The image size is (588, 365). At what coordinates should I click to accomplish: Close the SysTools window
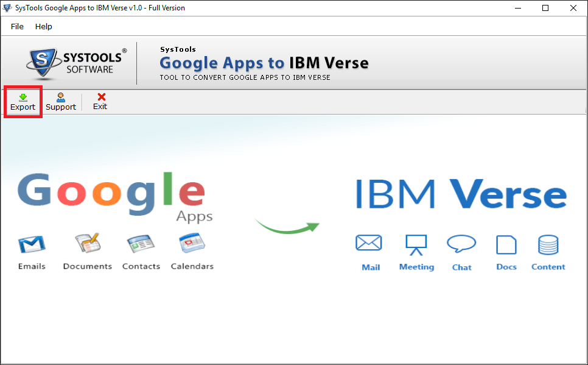[573, 8]
